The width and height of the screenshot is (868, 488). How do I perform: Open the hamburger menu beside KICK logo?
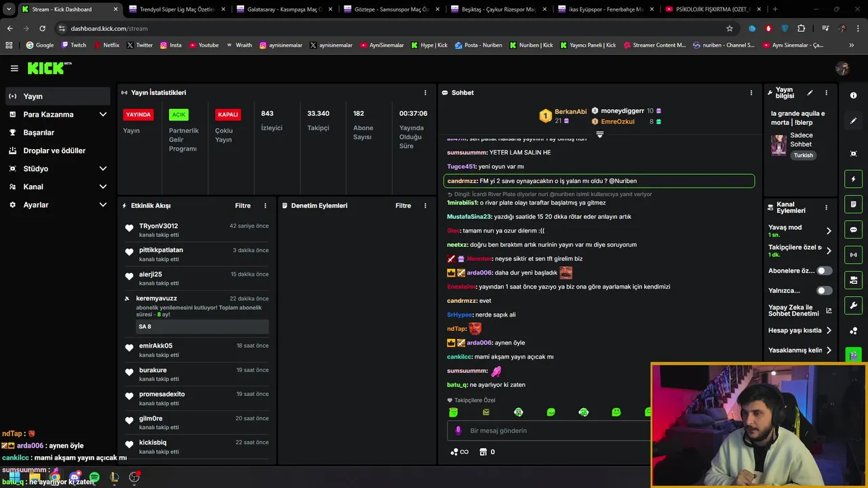(14, 68)
